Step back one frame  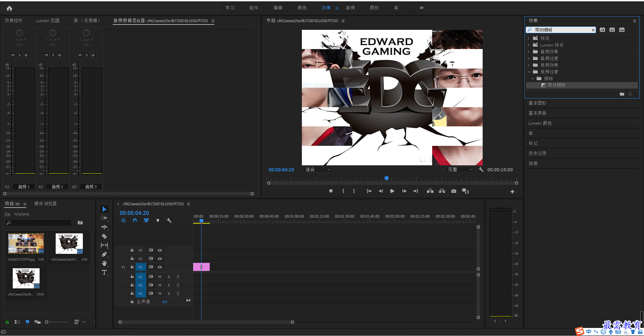point(381,191)
